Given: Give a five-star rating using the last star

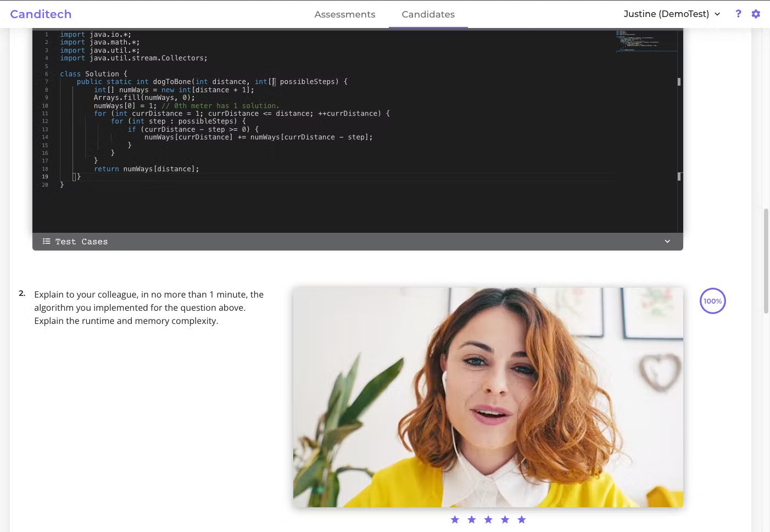Looking at the screenshot, I should (x=521, y=519).
